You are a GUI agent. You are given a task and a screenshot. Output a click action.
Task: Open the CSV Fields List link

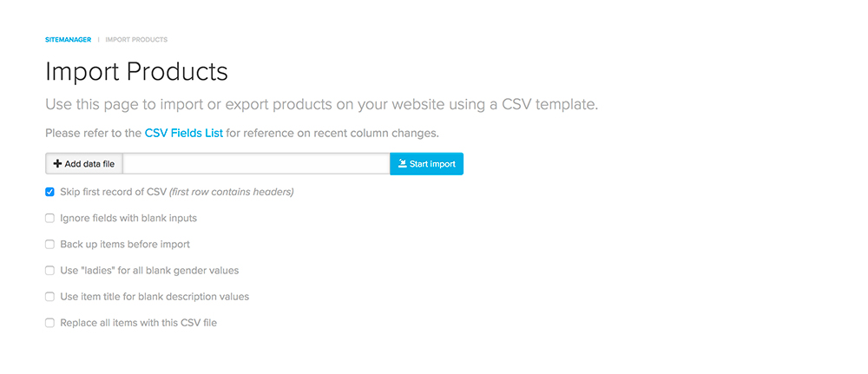click(184, 134)
